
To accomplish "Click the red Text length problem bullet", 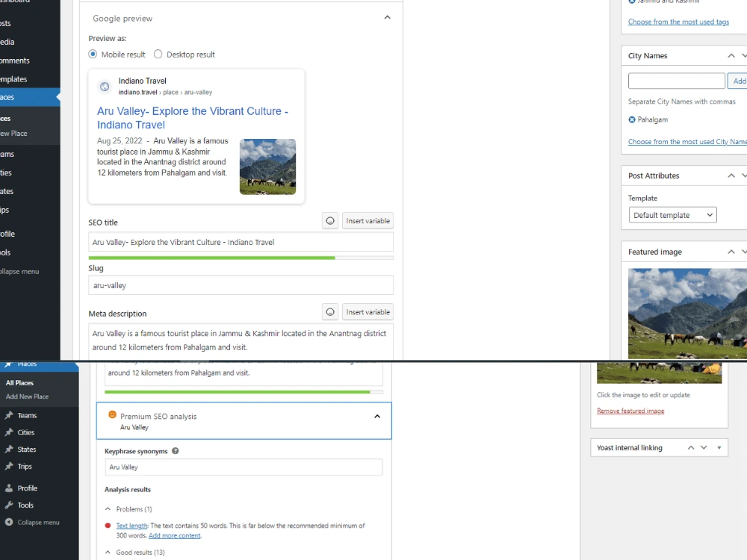I will click(108, 526).
